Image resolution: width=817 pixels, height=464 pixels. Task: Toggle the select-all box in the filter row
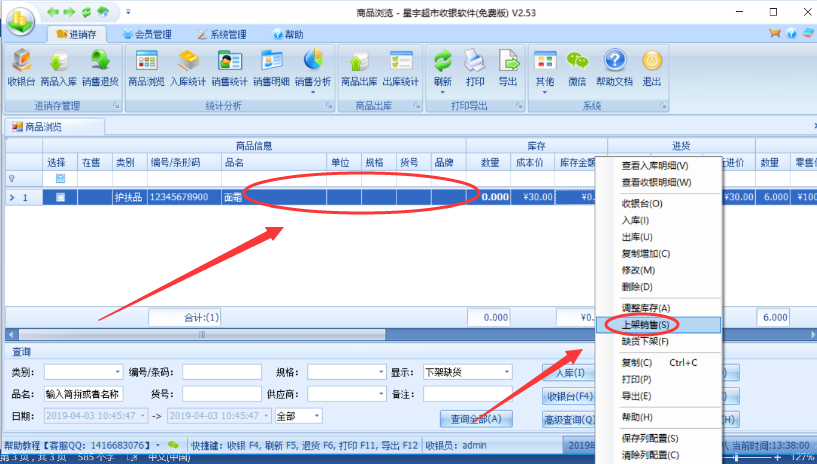point(60,179)
